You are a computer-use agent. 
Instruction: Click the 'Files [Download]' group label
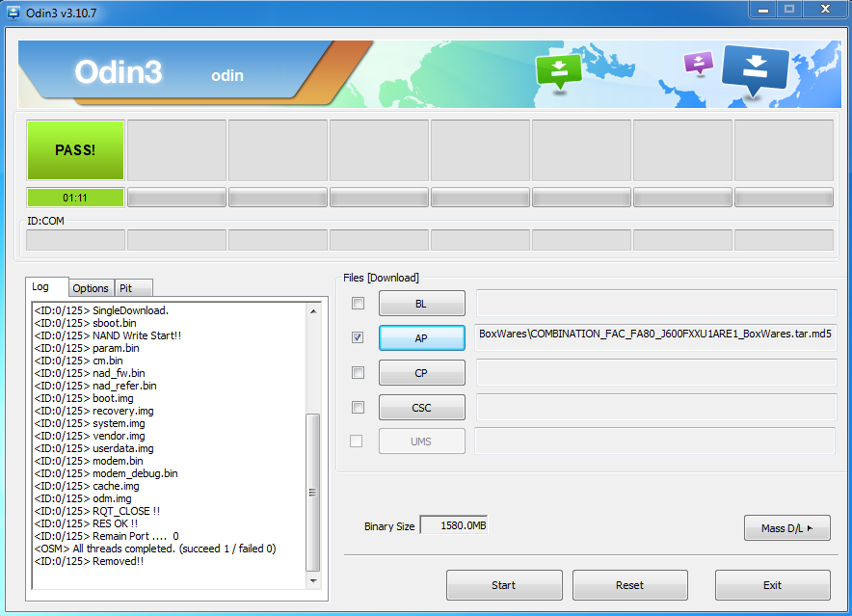(x=381, y=278)
